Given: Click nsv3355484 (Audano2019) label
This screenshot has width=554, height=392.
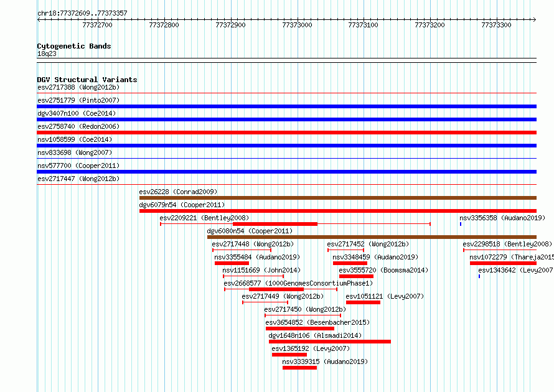Looking at the screenshot, I should [x=257, y=257].
